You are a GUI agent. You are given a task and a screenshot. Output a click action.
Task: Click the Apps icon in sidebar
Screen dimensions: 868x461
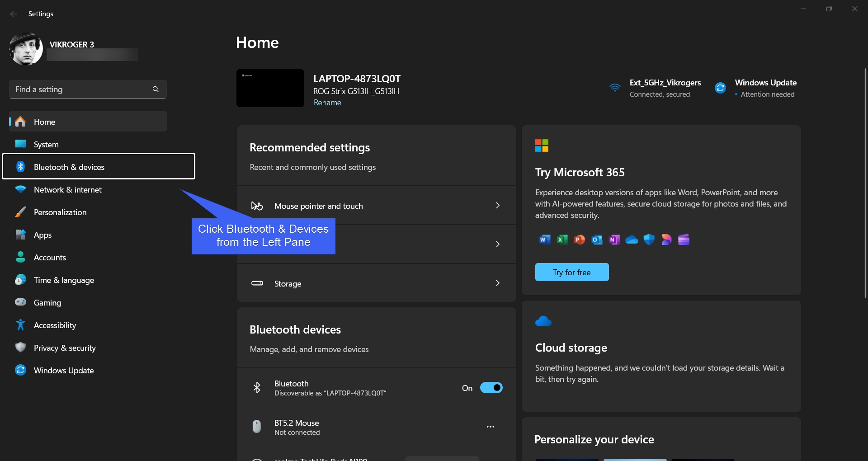(20, 235)
